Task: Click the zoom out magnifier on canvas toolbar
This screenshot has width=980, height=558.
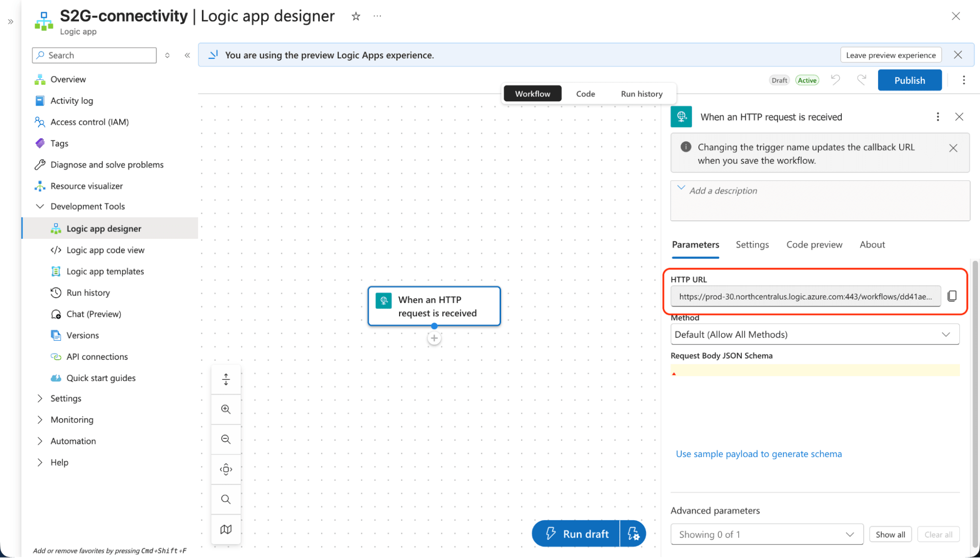Action: pyautogui.click(x=226, y=439)
